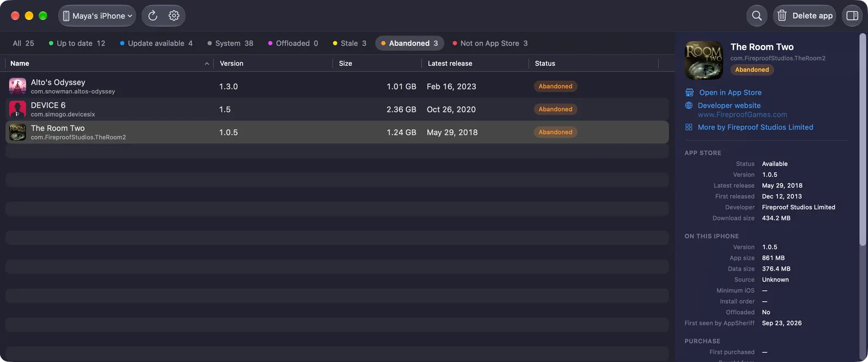Viewport: 868px width, 362px height.
Task: Click the sort arrow in Name header
Action: point(207,63)
